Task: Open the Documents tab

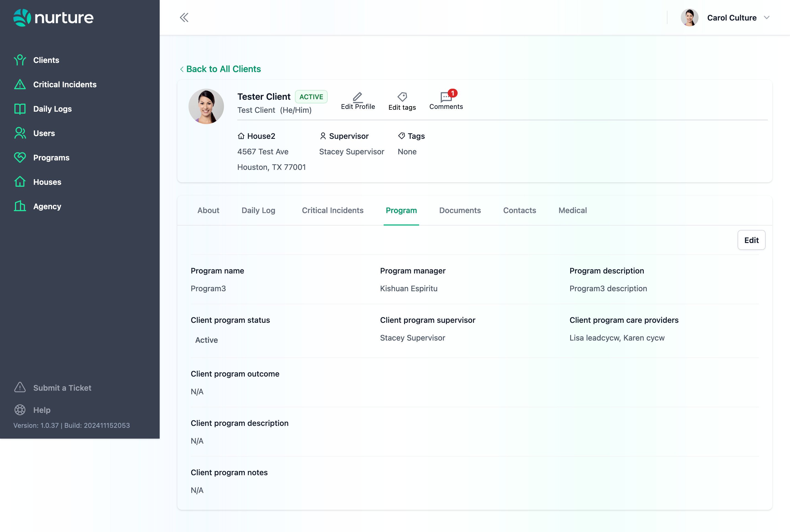Action: [460, 210]
